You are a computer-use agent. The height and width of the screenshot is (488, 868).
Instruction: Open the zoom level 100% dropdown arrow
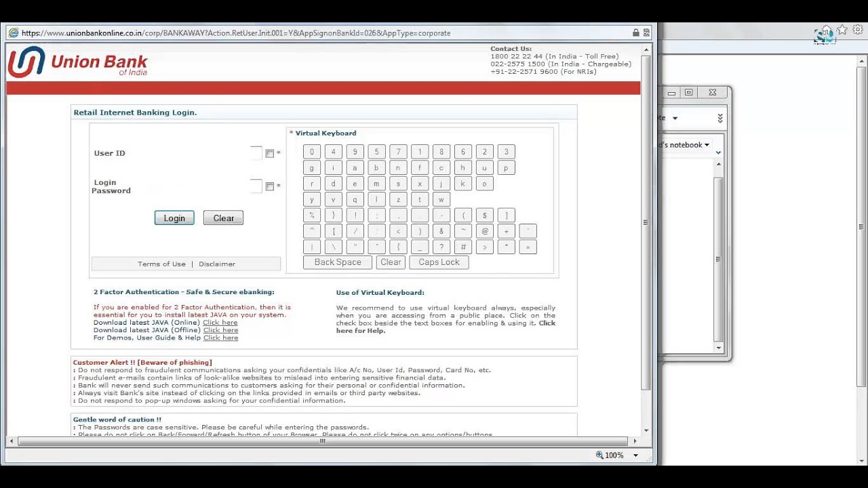tap(635, 455)
